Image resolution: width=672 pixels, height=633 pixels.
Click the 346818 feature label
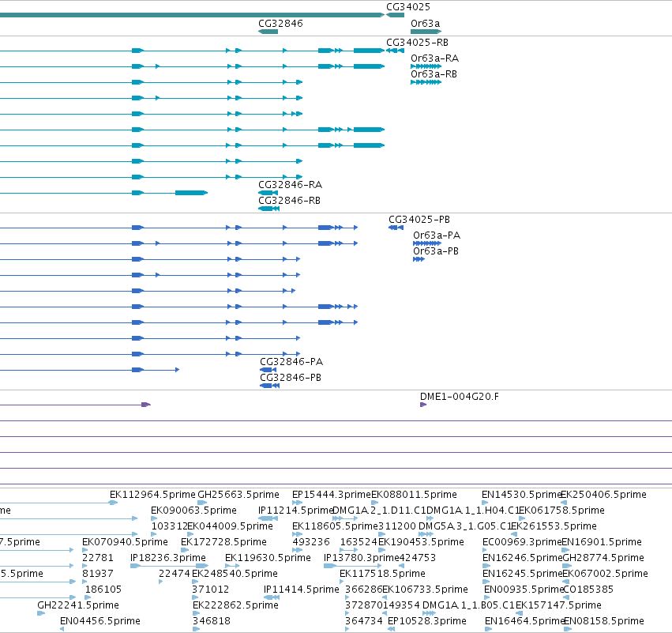(212, 621)
